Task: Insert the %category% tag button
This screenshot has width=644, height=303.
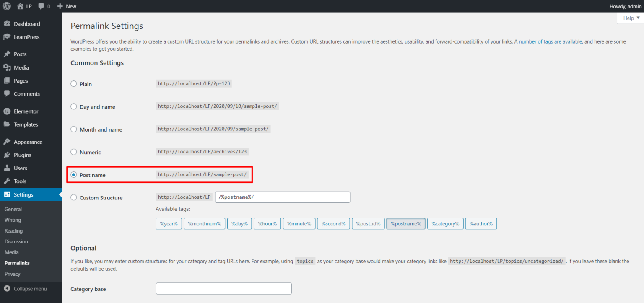Action: 445,224
